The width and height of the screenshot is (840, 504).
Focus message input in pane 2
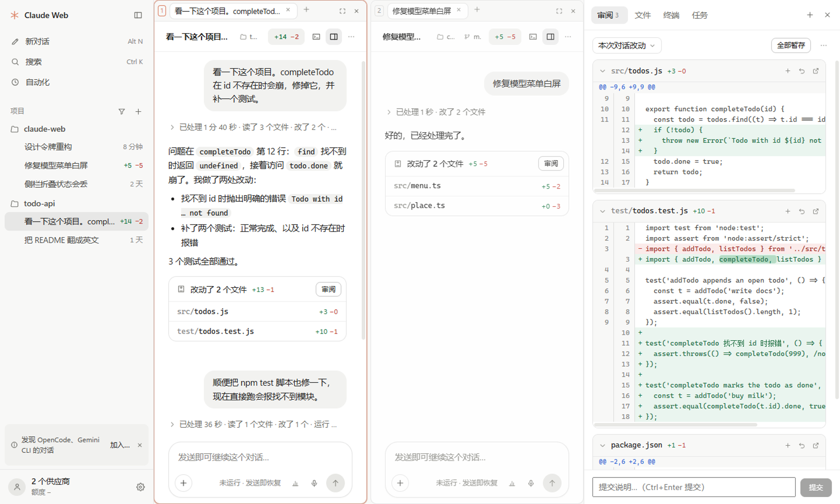[x=477, y=457]
